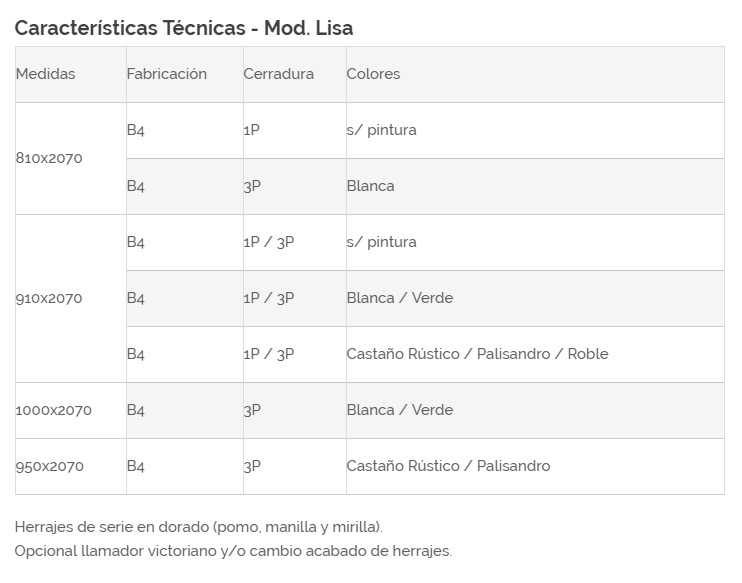This screenshot has width=742, height=583.
Task: Click the 'Herrajes de serie en dorado' note
Action: coord(198,526)
